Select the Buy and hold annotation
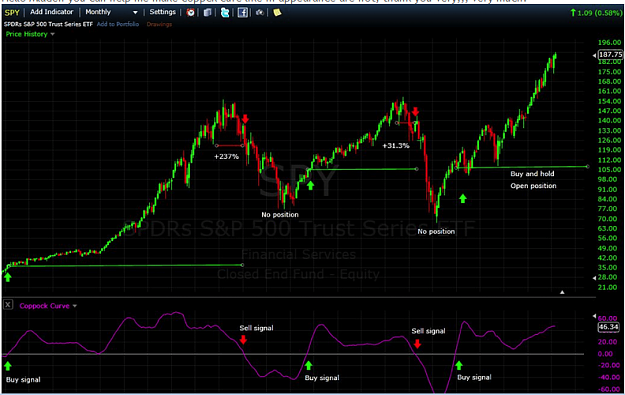Viewport: 625px width, 395px height. (533, 174)
